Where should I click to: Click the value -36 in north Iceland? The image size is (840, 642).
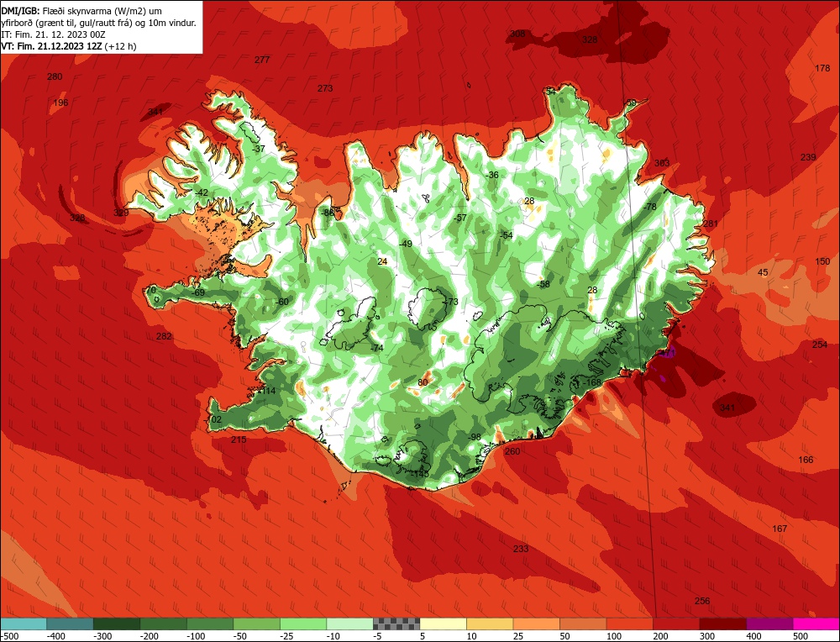pyautogui.click(x=491, y=175)
